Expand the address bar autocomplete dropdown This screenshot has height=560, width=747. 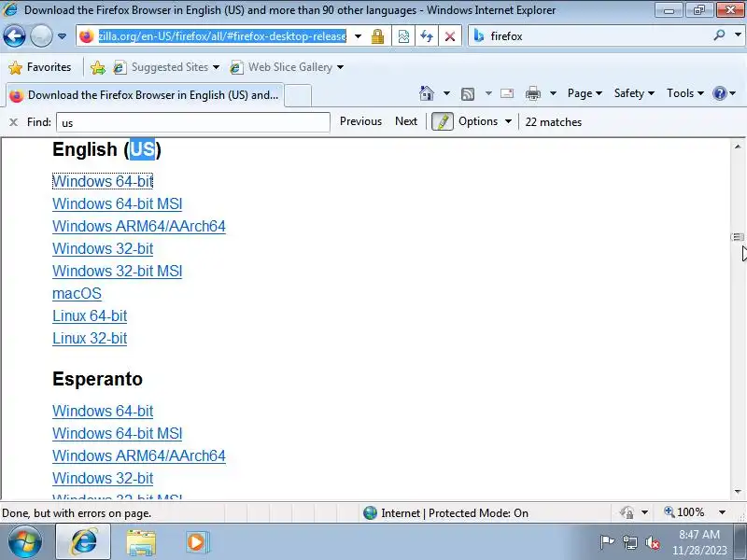pyautogui.click(x=358, y=36)
